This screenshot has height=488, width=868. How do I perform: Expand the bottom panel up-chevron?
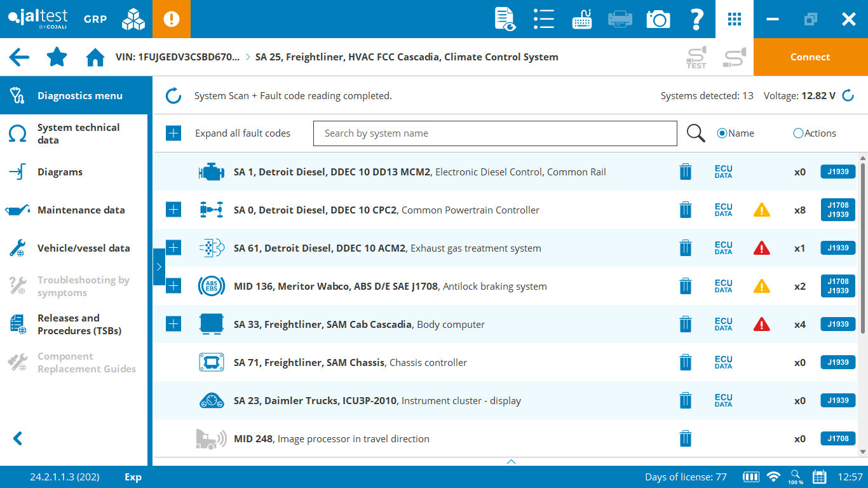[511, 461]
